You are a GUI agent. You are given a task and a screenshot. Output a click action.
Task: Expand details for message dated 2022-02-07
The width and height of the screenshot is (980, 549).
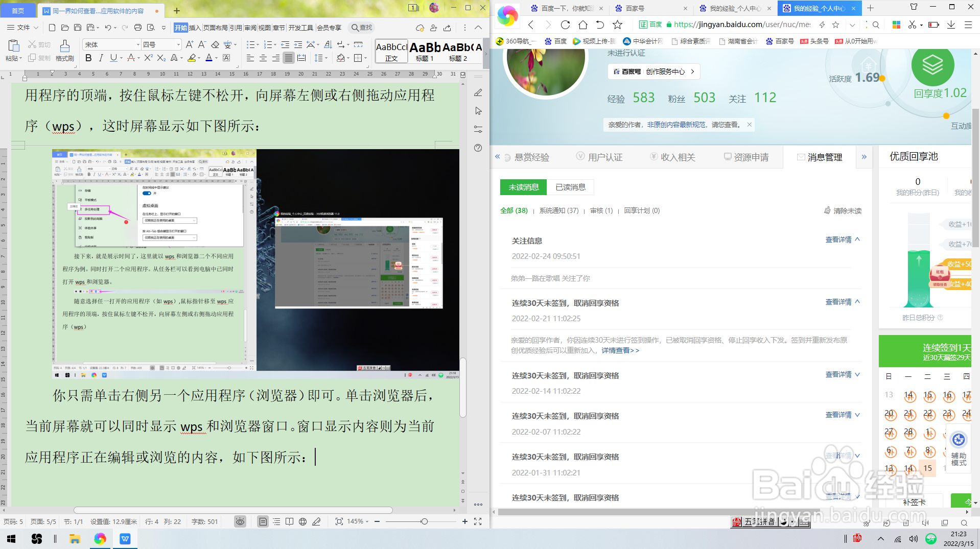click(843, 415)
